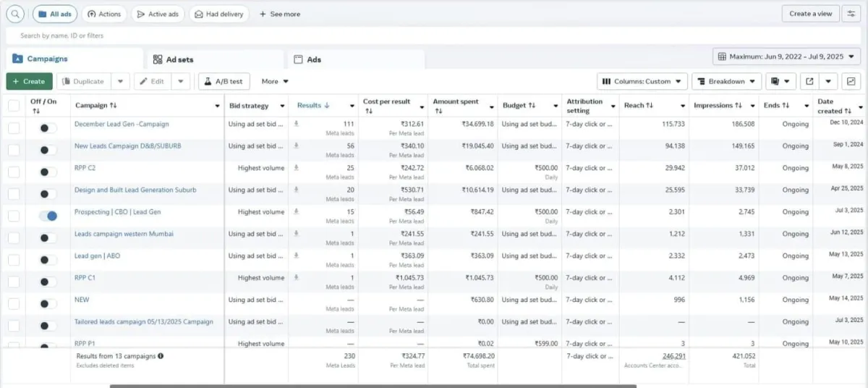Open the search magnifier icon
Image resolution: width=868 pixels, height=388 pixels.
pyautogui.click(x=16, y=14)
